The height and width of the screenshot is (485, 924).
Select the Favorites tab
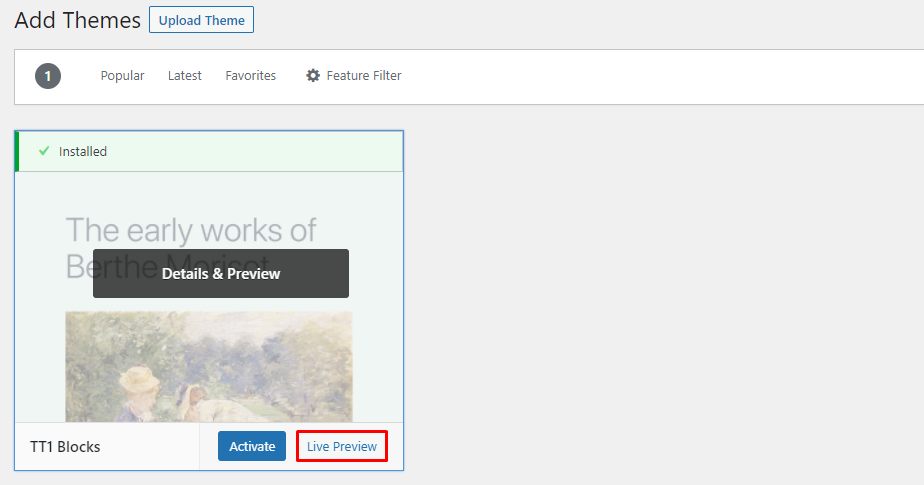click(x=250, y=76)
